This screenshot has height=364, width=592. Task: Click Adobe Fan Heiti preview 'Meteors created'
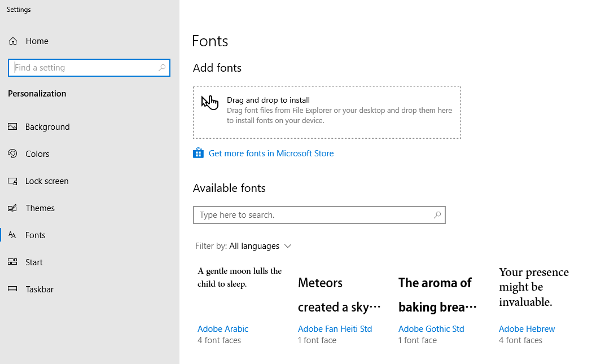(x=339, y=295)
